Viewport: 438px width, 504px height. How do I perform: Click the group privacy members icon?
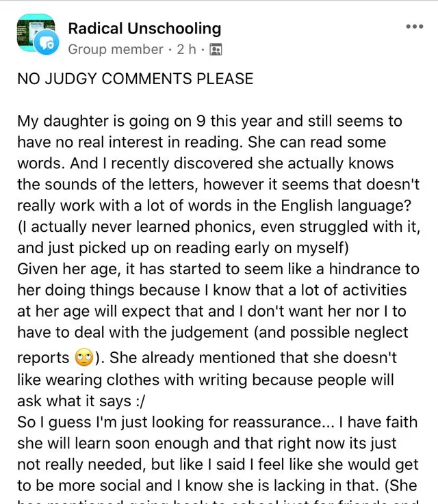216,49
